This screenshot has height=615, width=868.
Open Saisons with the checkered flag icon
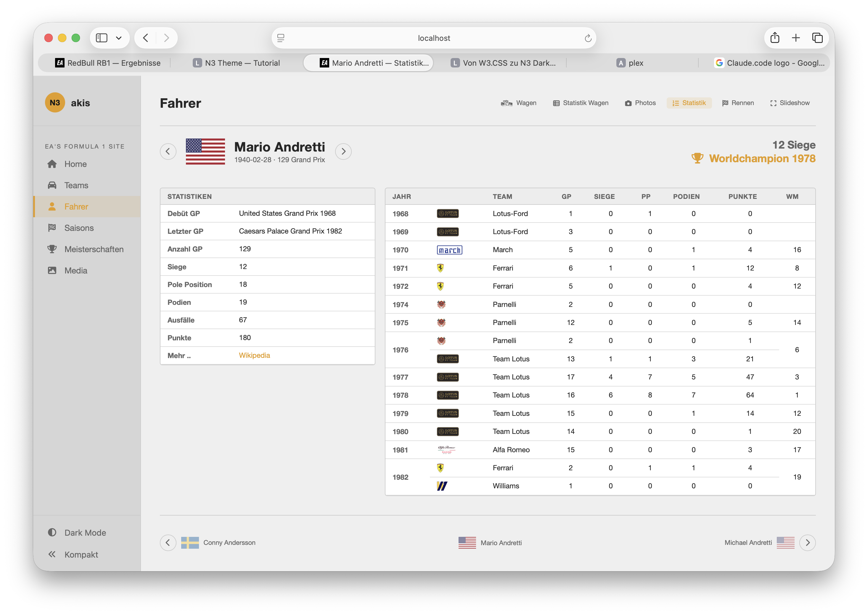click(x=87, y=228)
